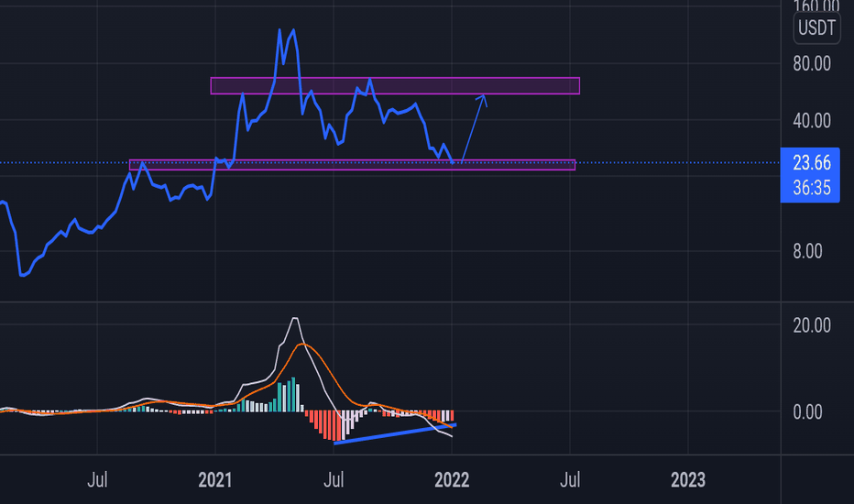The height and width of the screenshot is (504, 854).
Task: Click the countdown timer 36:35 label
Action: [x=812, y=188]
